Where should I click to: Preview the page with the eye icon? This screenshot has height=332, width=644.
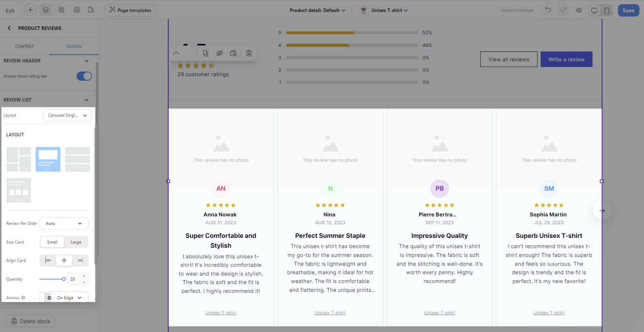point(579,10)
